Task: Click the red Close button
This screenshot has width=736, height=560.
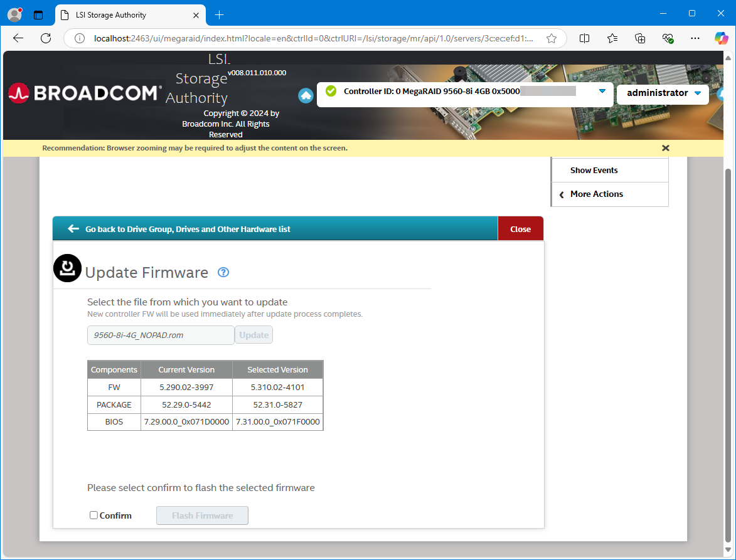Action: 521,229
